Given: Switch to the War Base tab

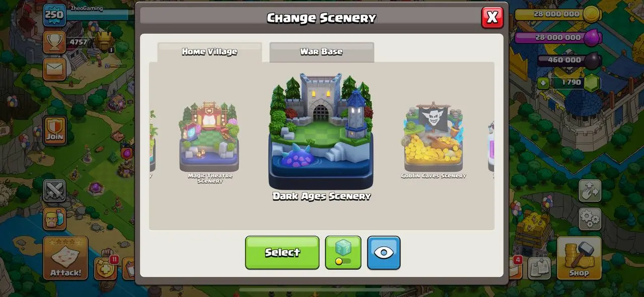Looking at the screenshot, I should [x=321, y=52].
